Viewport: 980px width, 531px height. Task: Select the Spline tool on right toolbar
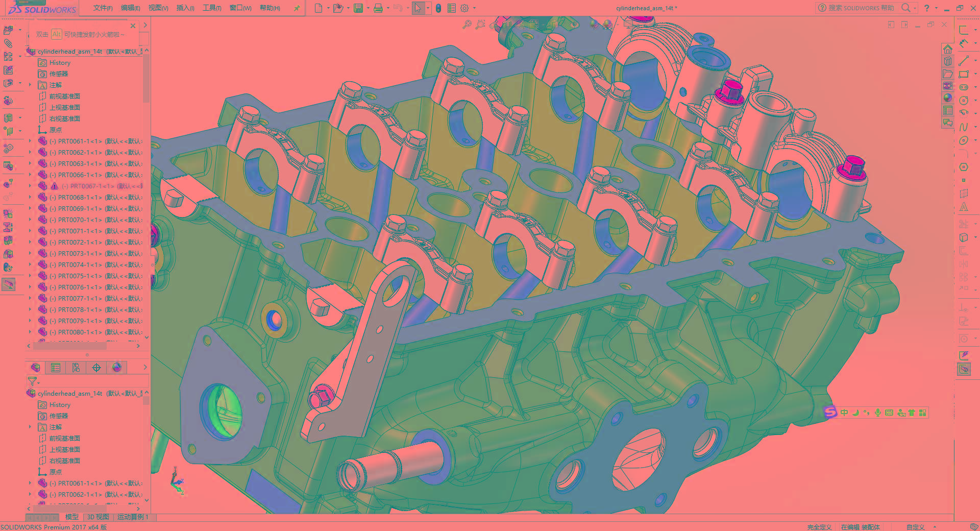click(x=964, y=127)
